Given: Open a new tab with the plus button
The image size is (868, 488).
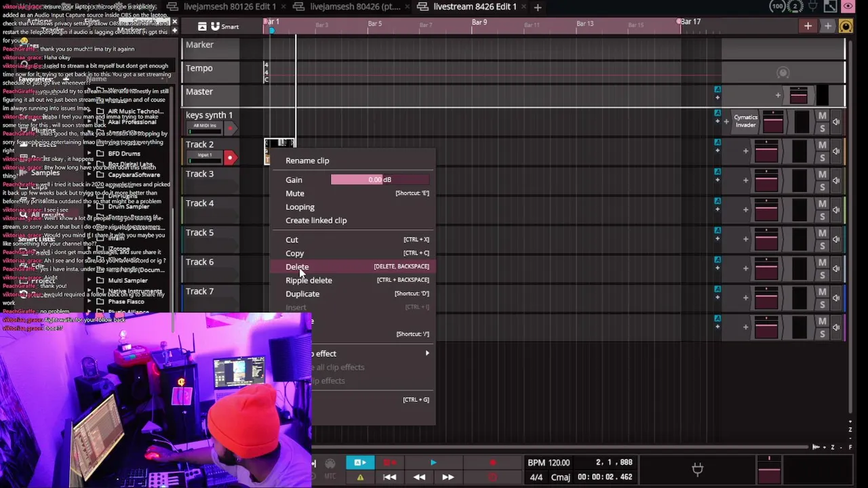Looking at the screenshot, I should pyautogui.click(x=538, y=7).
